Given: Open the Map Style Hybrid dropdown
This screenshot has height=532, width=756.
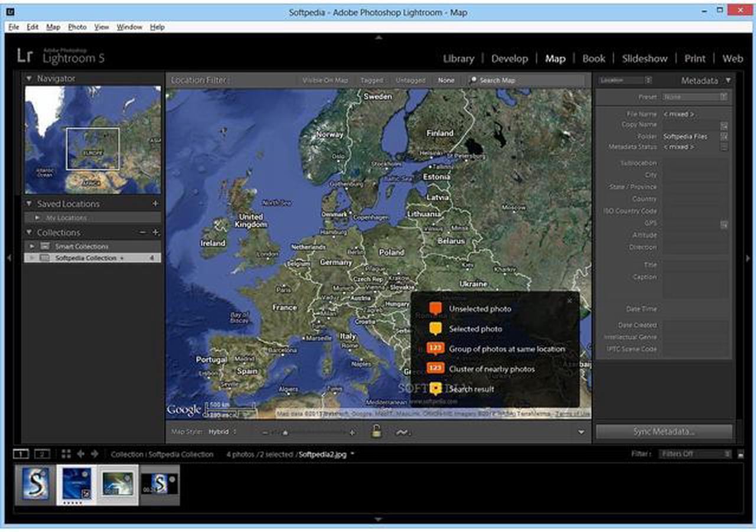Looking at the screenshot, I should [221, 432].
